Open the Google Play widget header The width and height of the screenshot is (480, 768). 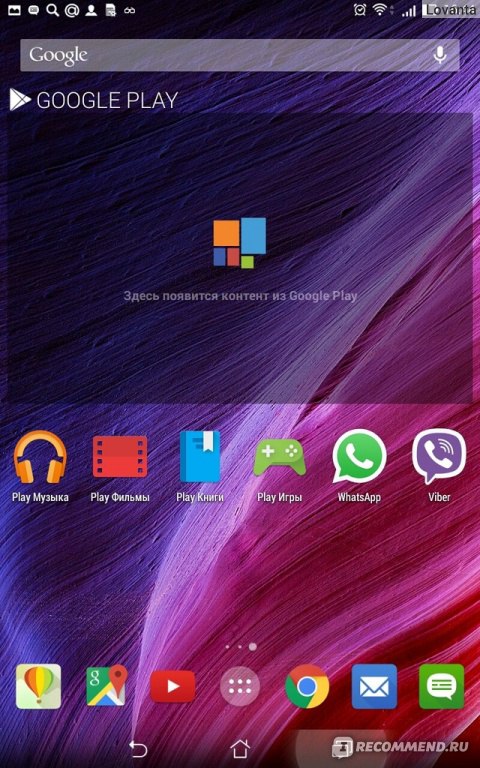[94, 100]
